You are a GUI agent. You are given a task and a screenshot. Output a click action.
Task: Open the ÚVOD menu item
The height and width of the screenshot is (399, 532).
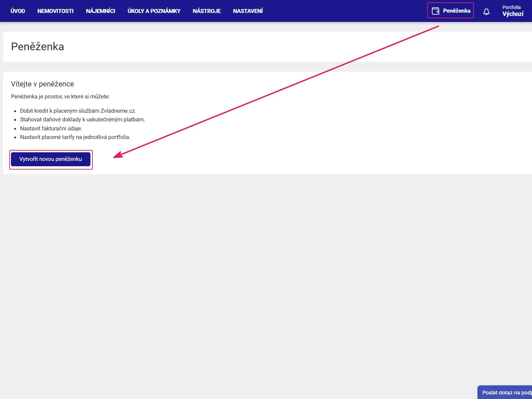pyautogui.click(x=18, y=11)
